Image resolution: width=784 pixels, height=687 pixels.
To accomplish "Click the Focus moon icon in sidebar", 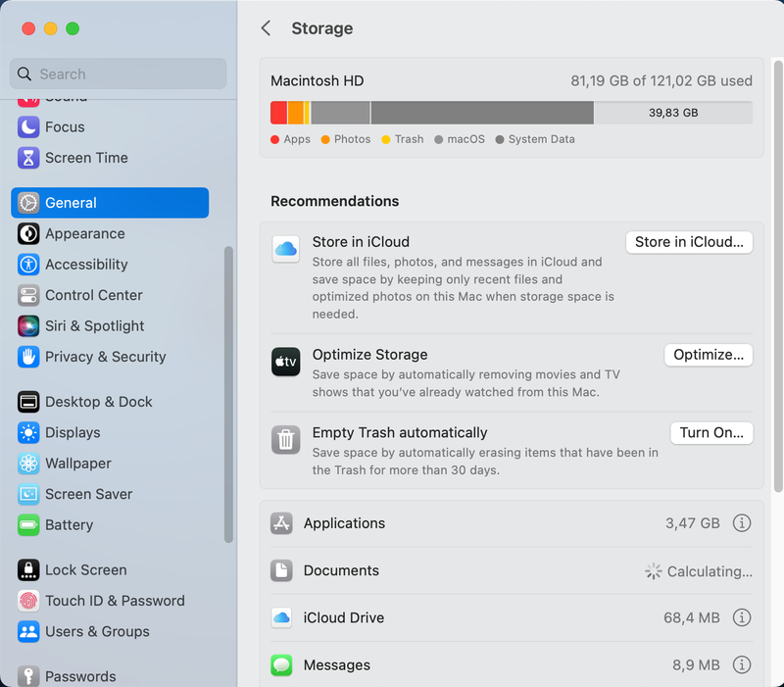I will (28, 127).
